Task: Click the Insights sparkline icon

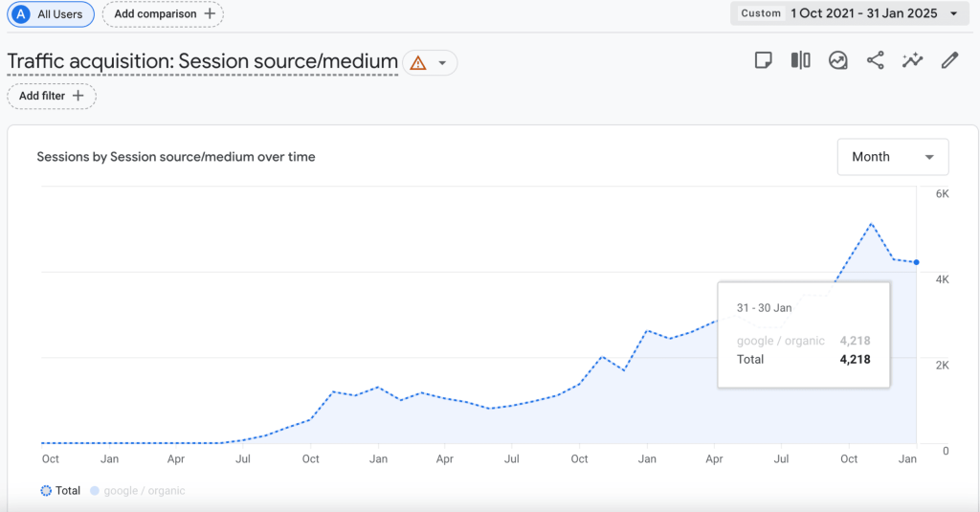Action: point(912,60)
